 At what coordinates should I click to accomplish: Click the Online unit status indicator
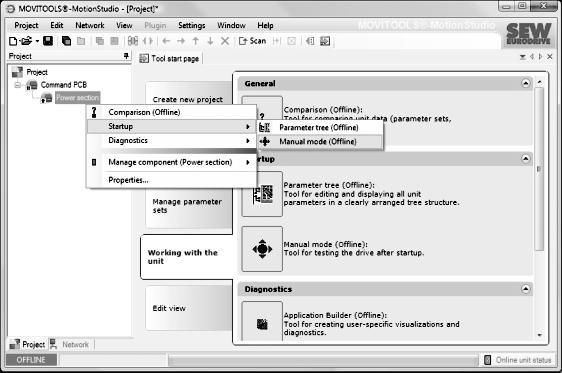pos(518,360)
